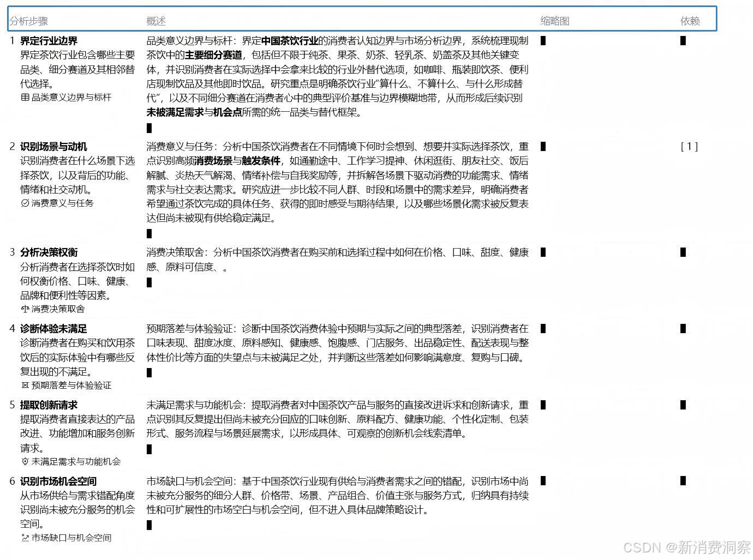The image size is (753, 560).
Task: Click the row number 6
Action: 13,481
